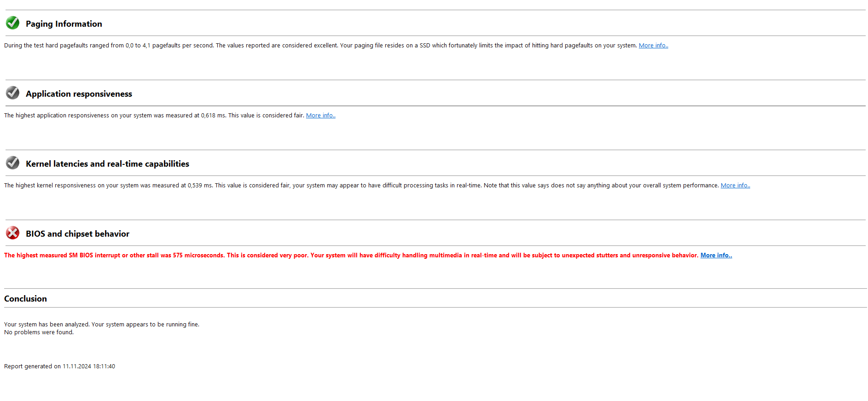Viewport: 868px width, 401px height.
Task: Open bold More info link for BIOS interrupt
Action: point(716,256)
